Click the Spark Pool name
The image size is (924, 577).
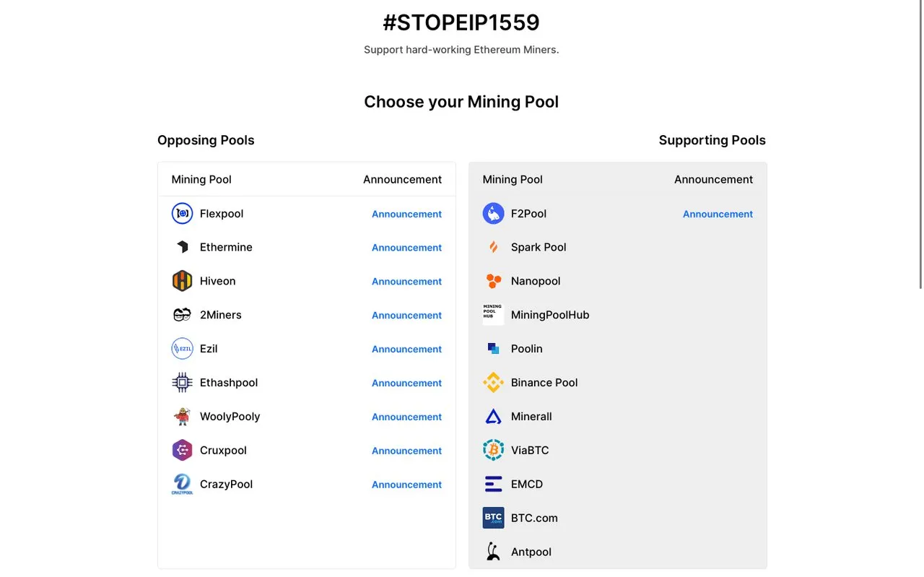pyautogui.click(x=539, y=247)
